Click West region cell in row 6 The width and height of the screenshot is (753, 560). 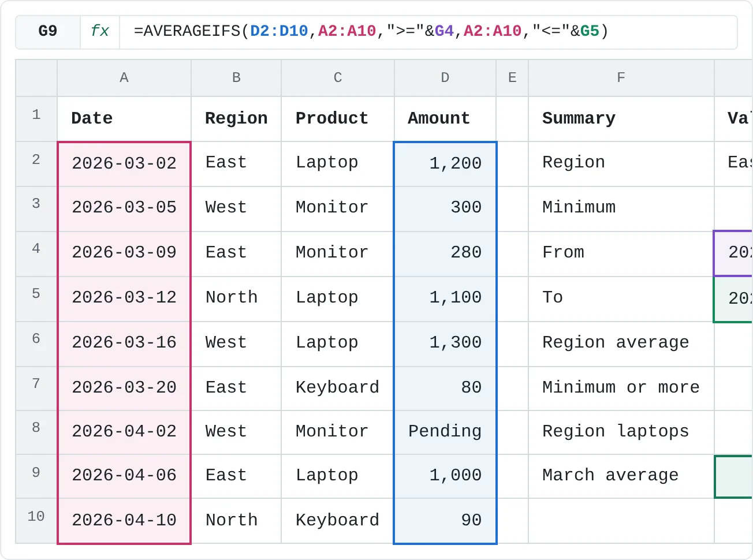236,344
